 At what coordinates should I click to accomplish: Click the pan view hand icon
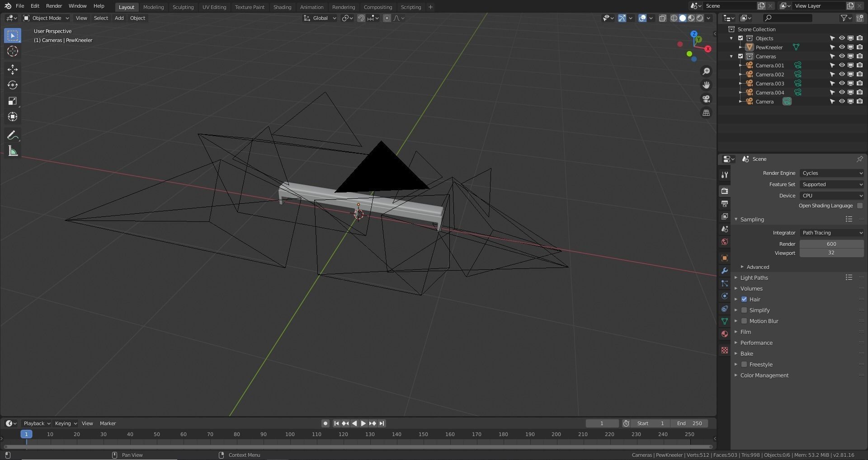point(706,85)
